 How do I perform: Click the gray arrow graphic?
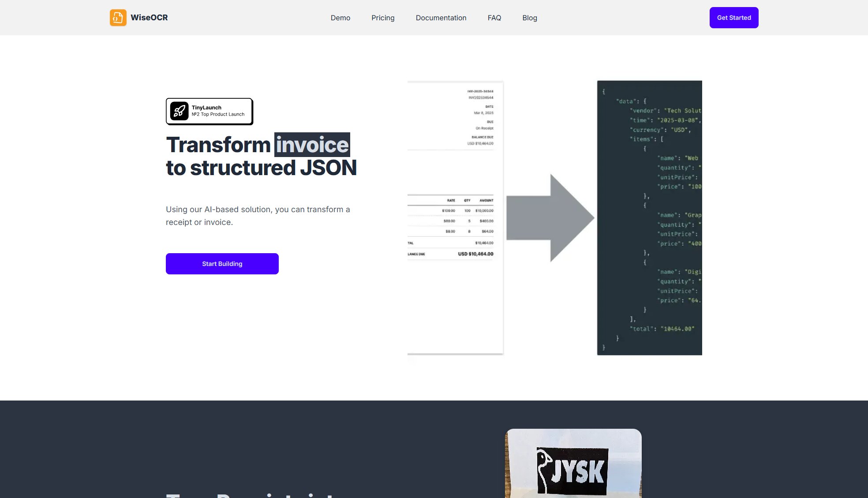point(550,218)
